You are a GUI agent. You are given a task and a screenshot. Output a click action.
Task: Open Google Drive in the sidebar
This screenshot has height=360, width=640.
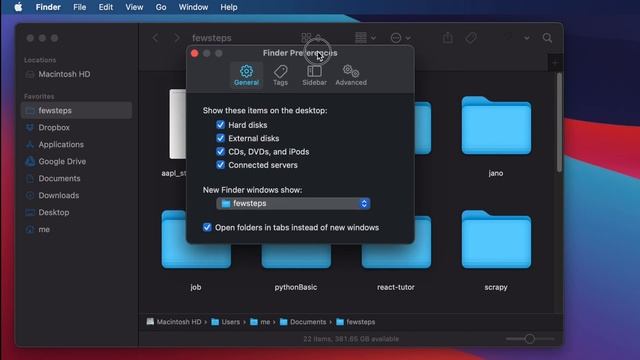coord(76,162)
